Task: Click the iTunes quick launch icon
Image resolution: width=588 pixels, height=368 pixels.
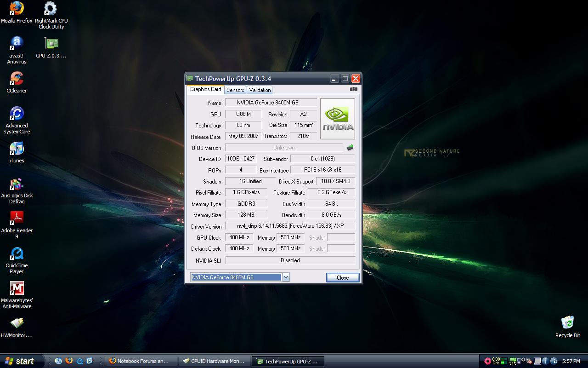Action: pyautogui.click(x=58, y=361)
